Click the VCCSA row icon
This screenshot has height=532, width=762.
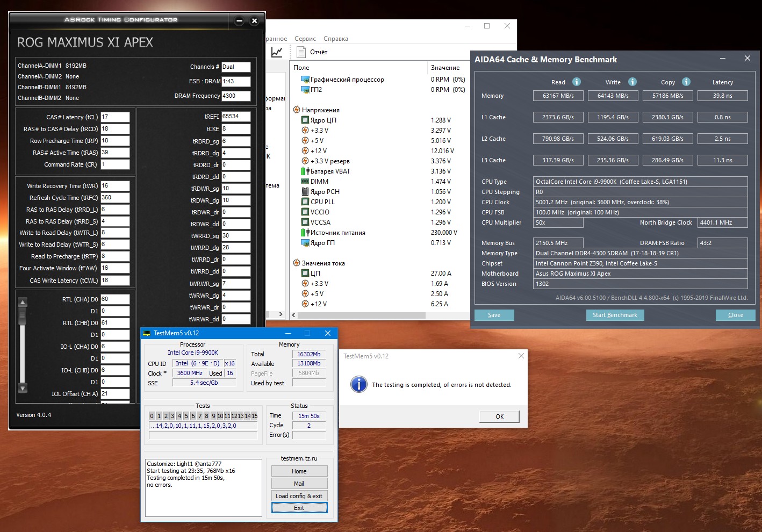pyautogui.click(x=305, y=222)
